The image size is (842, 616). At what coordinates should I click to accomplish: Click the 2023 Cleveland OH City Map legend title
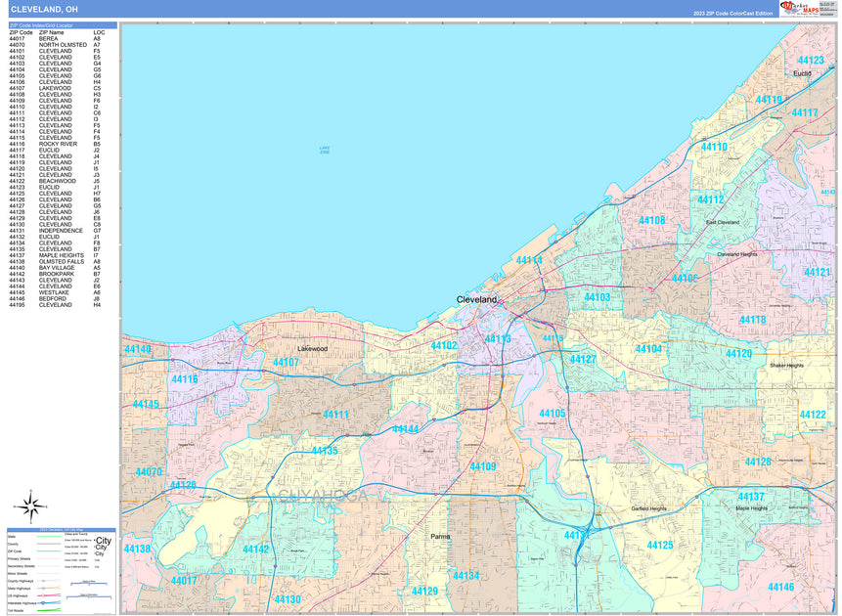[62, 529]
